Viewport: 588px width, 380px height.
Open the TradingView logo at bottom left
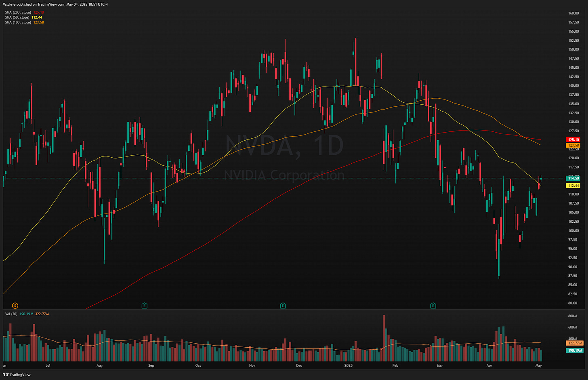[x=17, y=375]
